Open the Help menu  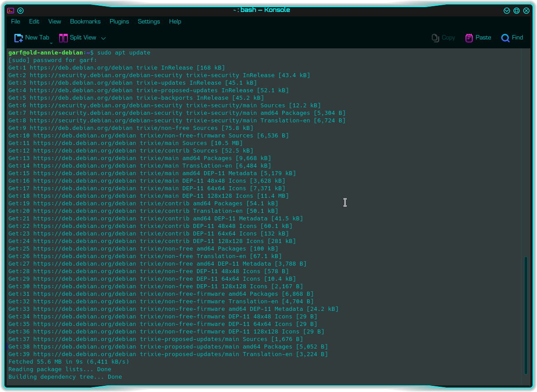click(x=175, y=21)
